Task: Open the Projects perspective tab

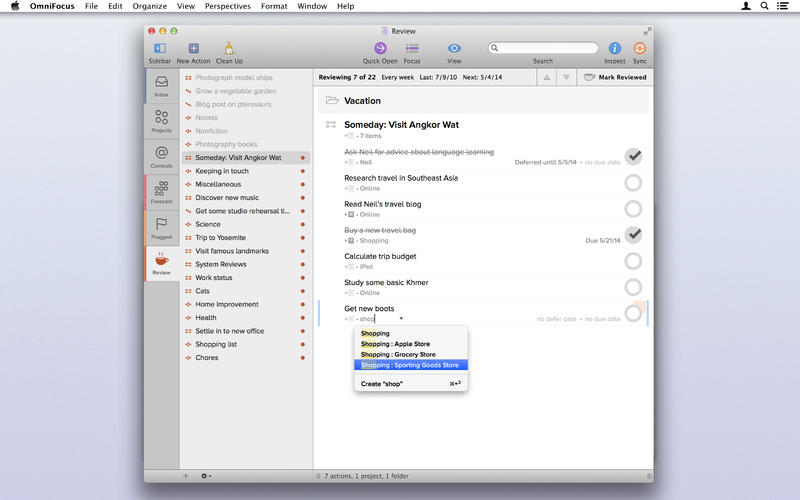Action: [161, 121]
